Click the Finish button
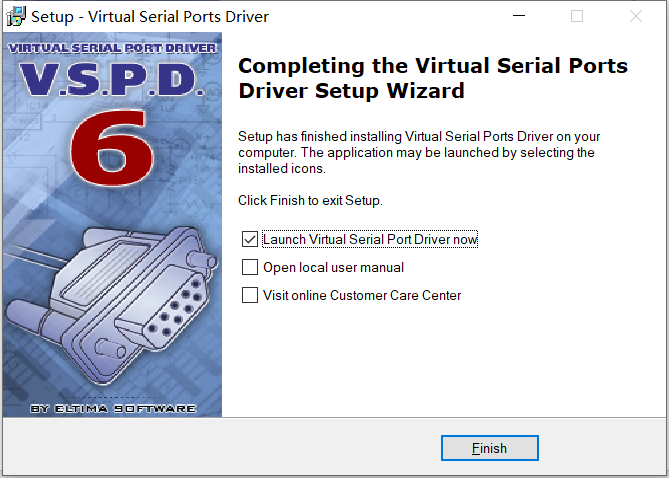Screen dimensions: 669x478 [489, 448]
